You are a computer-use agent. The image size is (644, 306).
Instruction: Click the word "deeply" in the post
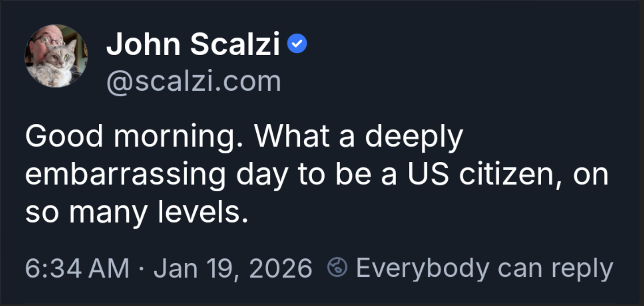pos(413,136)
